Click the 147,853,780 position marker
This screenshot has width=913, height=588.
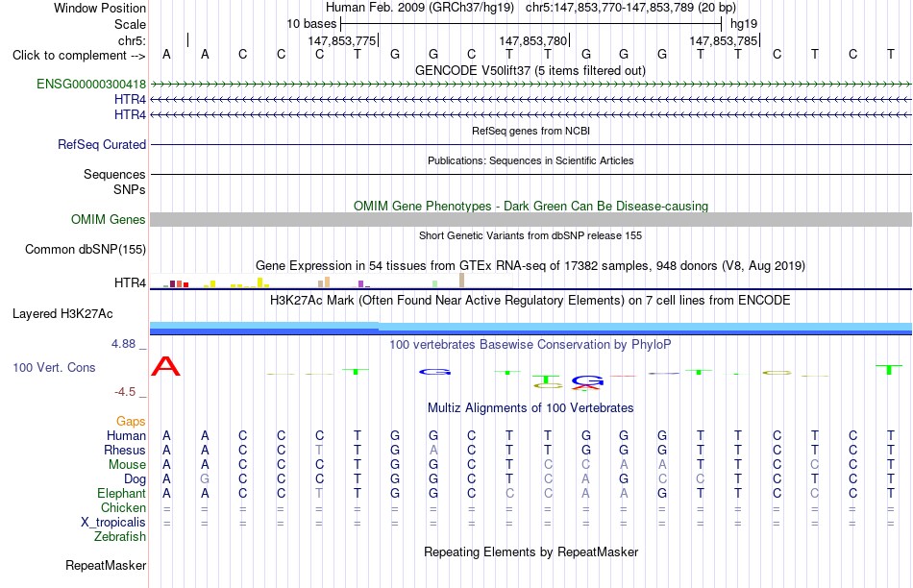(533, 40)
